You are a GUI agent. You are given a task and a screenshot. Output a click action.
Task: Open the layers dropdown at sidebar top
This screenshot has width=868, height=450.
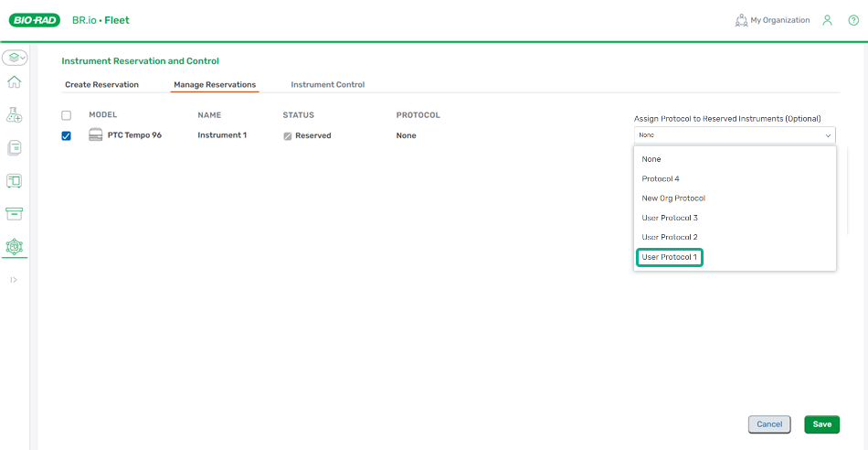15,58
